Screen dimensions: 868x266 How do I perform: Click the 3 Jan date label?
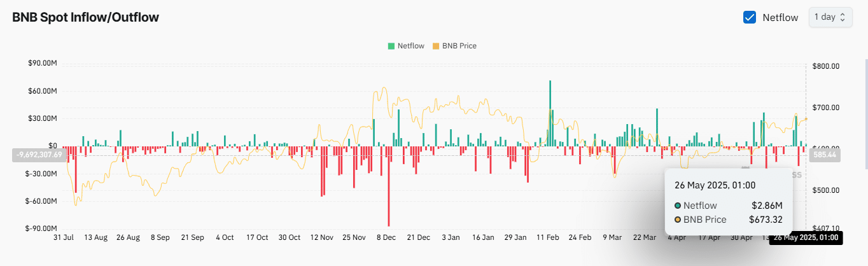coord(451,237)
